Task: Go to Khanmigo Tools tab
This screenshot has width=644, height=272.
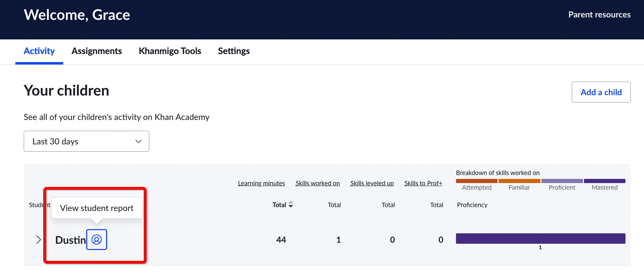Action: [170, 51]
